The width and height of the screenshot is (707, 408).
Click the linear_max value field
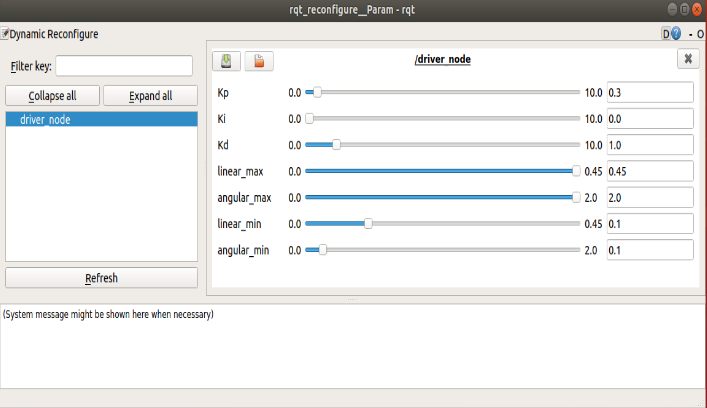coord(649,171)
